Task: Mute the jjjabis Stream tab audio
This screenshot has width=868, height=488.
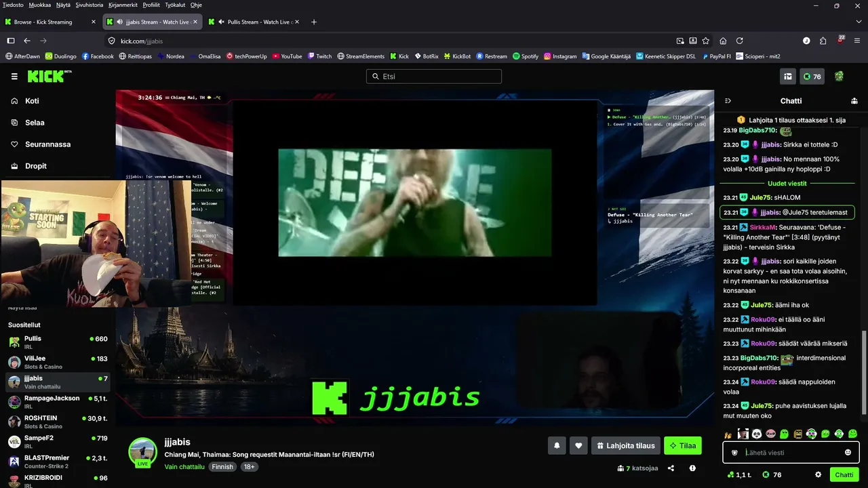Action: (x=120, y=22)
